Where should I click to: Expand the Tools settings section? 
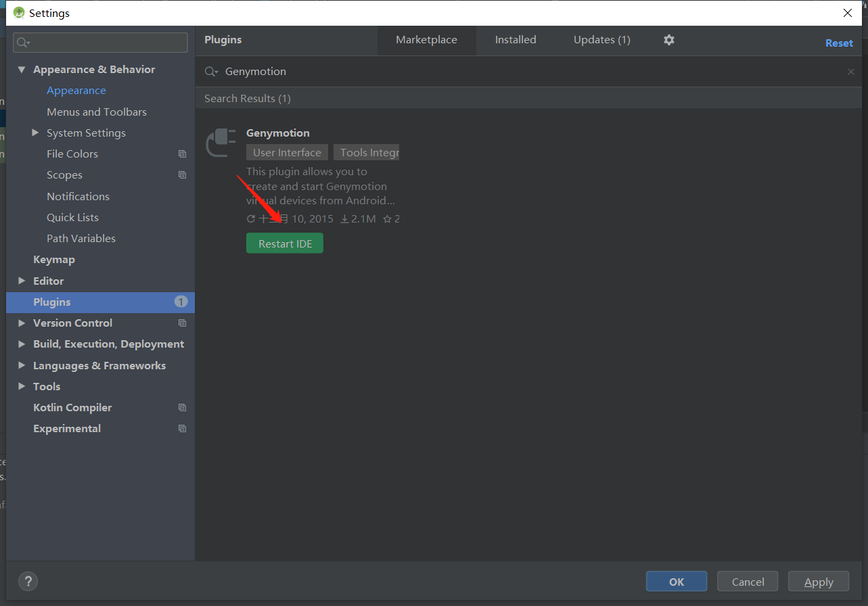21,386
